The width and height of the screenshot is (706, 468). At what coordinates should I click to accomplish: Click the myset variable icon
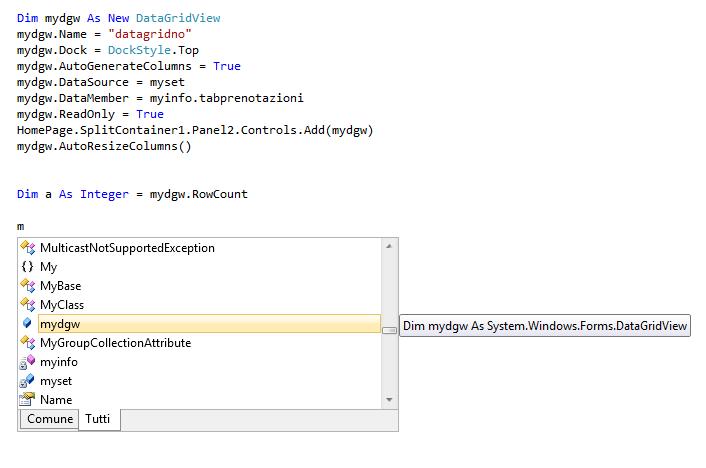[27, 381]
